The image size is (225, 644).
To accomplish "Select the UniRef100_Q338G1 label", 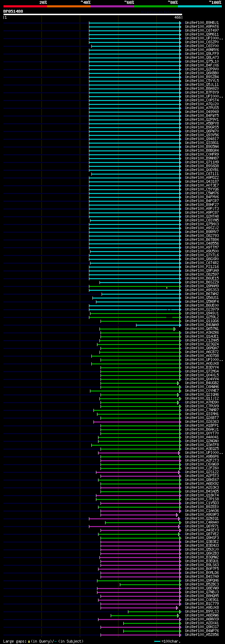I will [x=202, y=143].
